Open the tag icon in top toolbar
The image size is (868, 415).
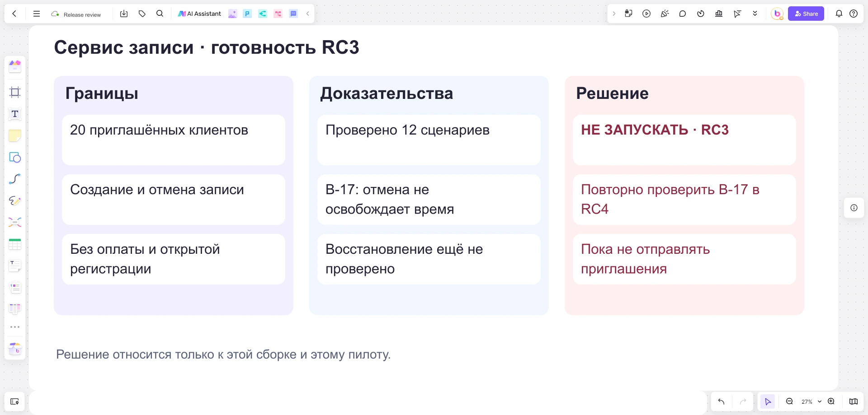point(142,14)
